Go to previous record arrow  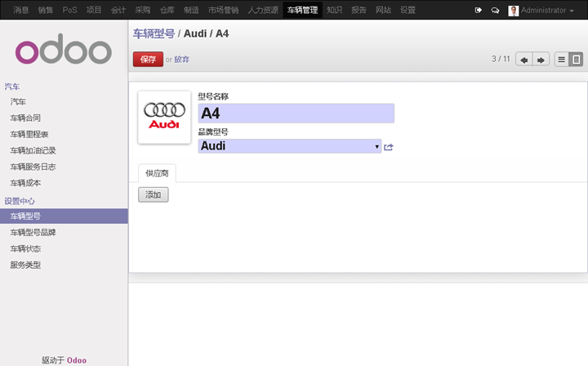click(523, 60)
